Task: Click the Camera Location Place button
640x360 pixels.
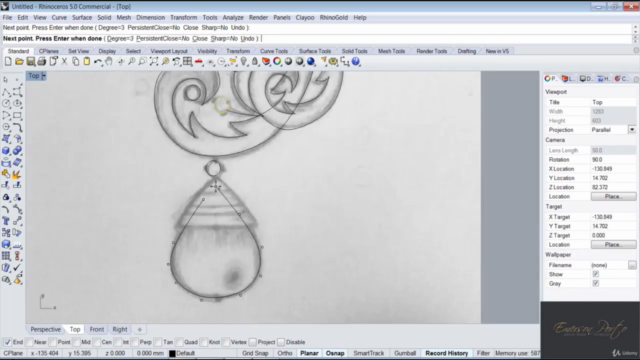Action: (613, 196)
